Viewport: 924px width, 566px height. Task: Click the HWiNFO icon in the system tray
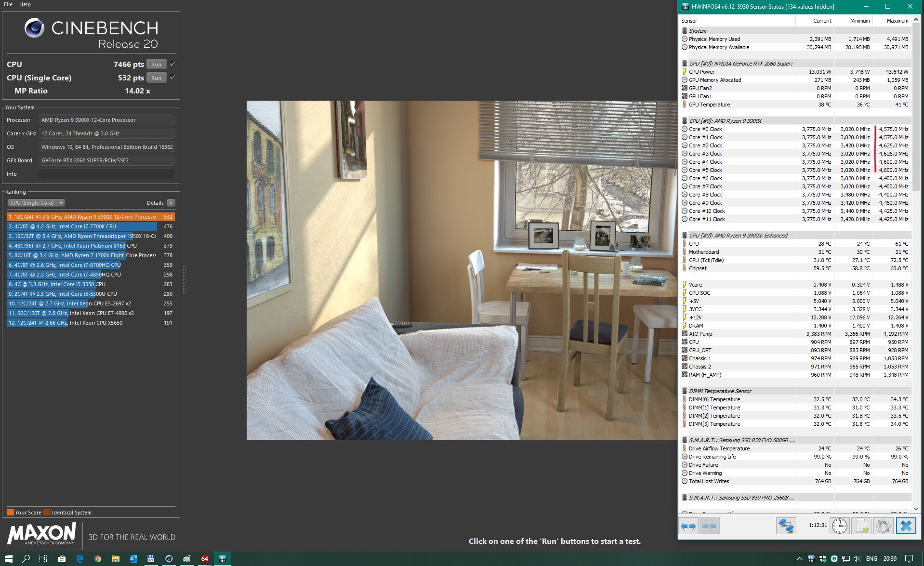811,559
